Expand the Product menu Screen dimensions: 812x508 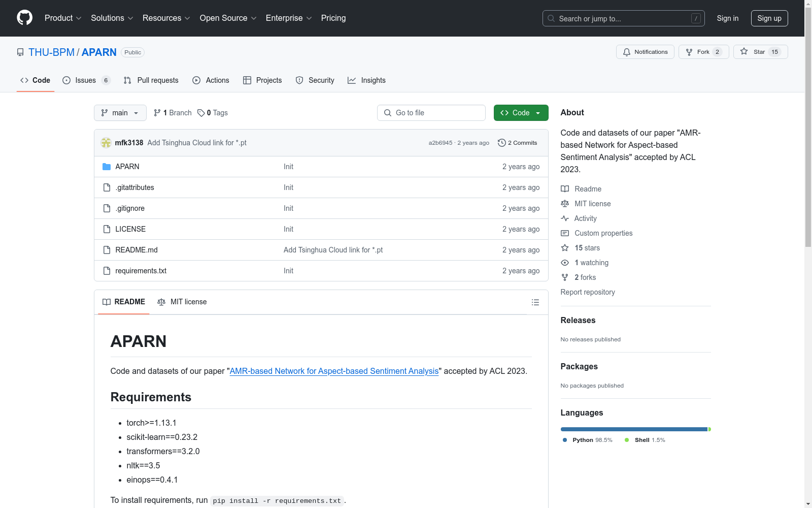point(63,18)
